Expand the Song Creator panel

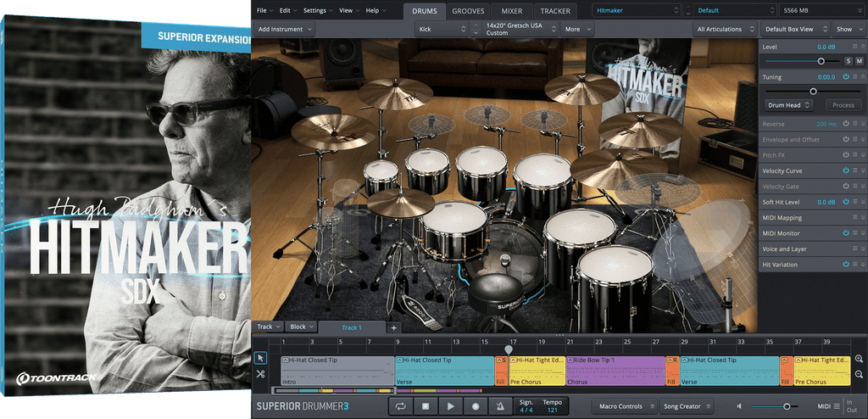click(687, 406)
